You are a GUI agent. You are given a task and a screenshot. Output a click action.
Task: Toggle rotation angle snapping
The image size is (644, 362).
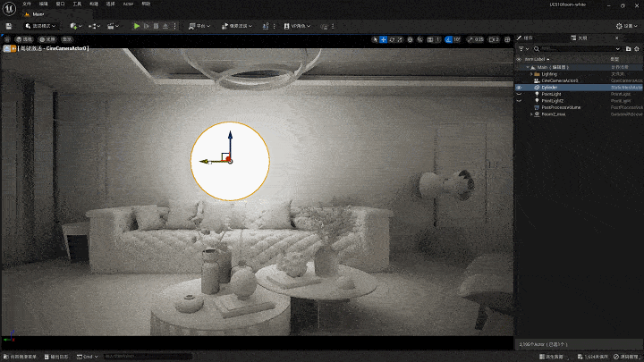[446, 39]
